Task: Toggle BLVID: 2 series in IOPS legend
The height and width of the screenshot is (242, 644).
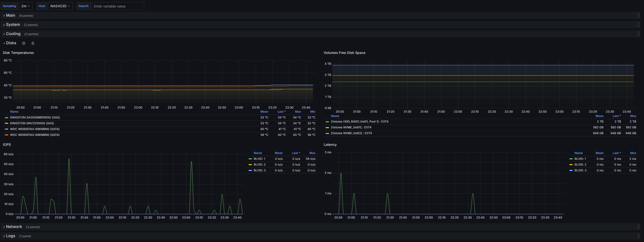Action: [x=259, y=165]
